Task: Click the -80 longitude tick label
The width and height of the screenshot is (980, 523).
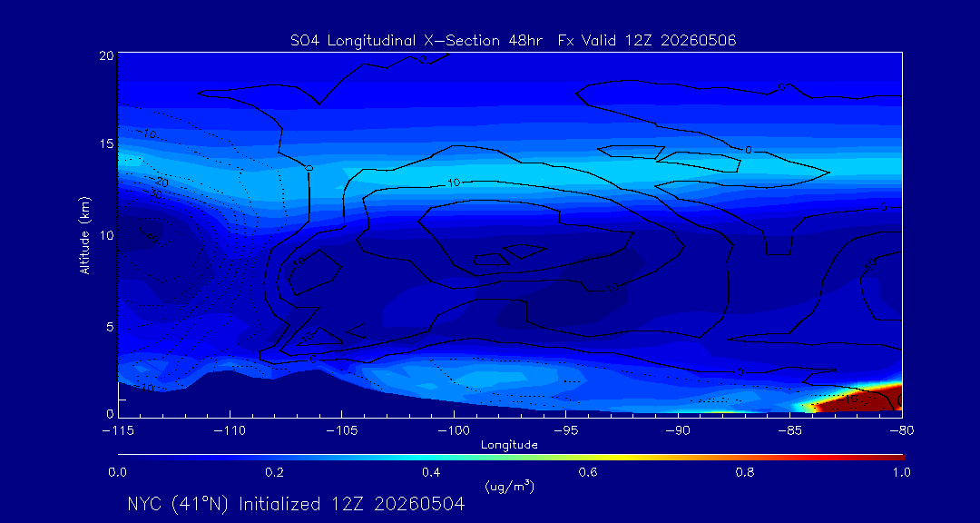Action: [901, 431]
